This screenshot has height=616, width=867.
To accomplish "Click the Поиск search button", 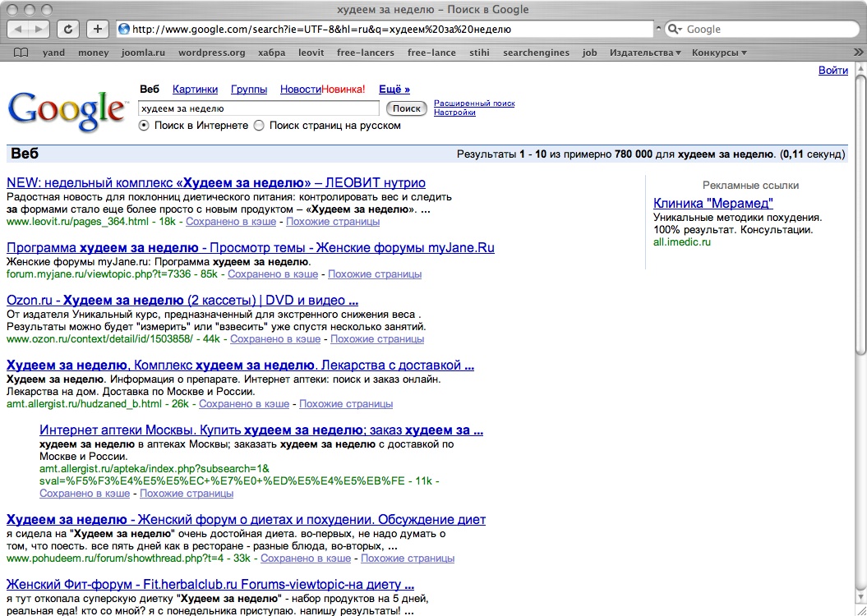I will tap(407, 108).
